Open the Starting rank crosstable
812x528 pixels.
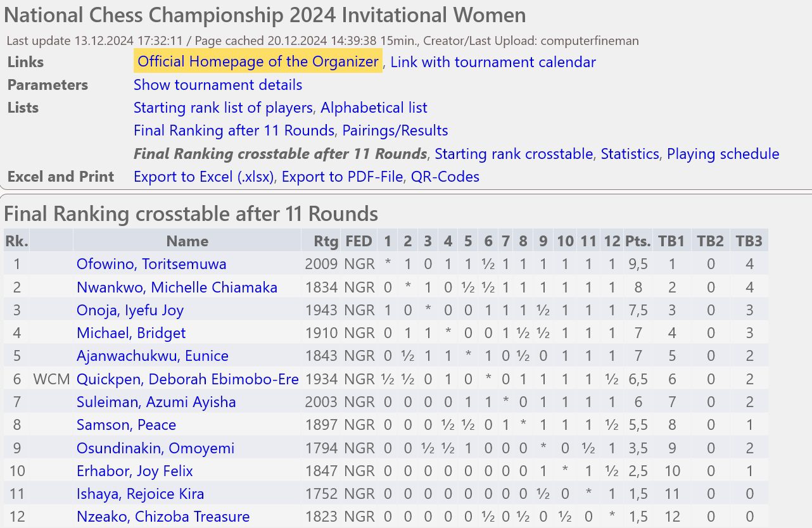(514, 154)
